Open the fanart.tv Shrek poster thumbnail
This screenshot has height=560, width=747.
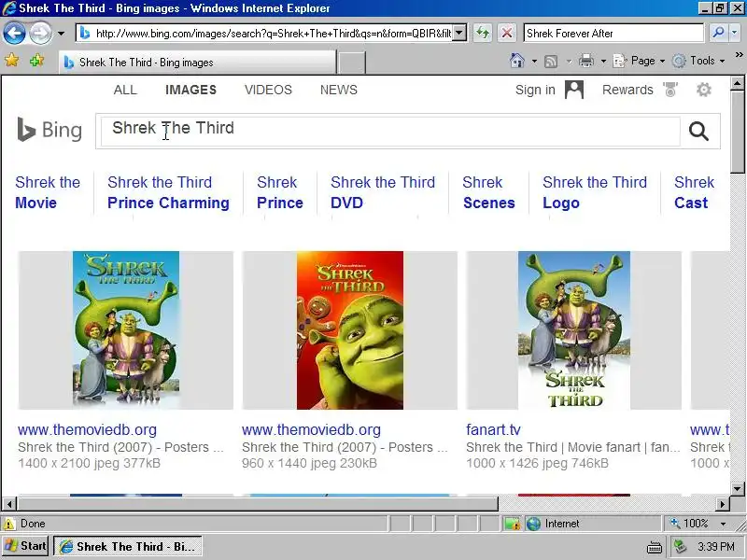574,330
